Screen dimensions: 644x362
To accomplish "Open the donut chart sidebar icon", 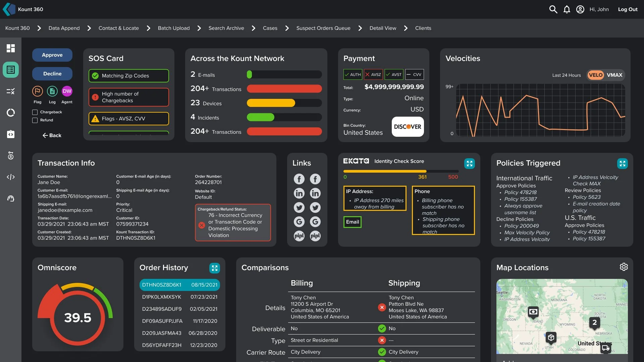I will click(x=11, y=113).
